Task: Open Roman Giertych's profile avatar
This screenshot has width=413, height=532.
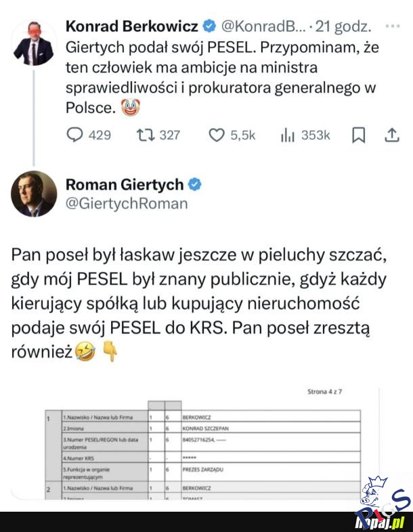Action: (x=32, y=195)
